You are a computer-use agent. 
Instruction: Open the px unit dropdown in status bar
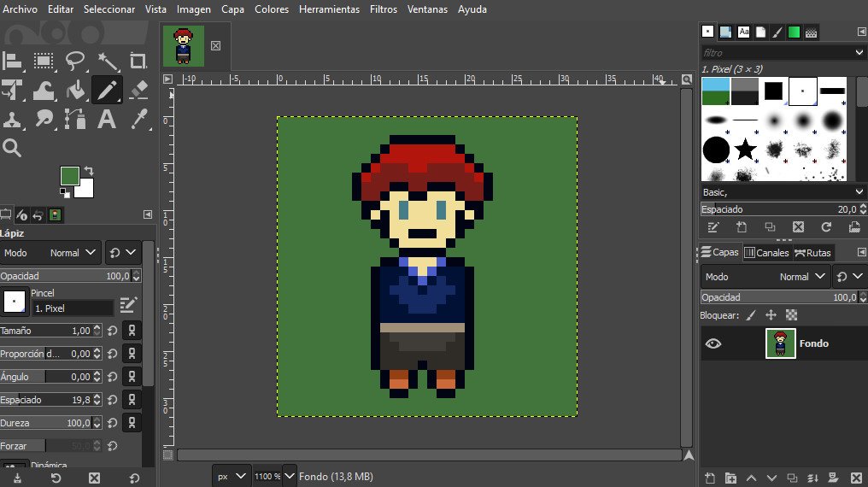pos(232,476)
